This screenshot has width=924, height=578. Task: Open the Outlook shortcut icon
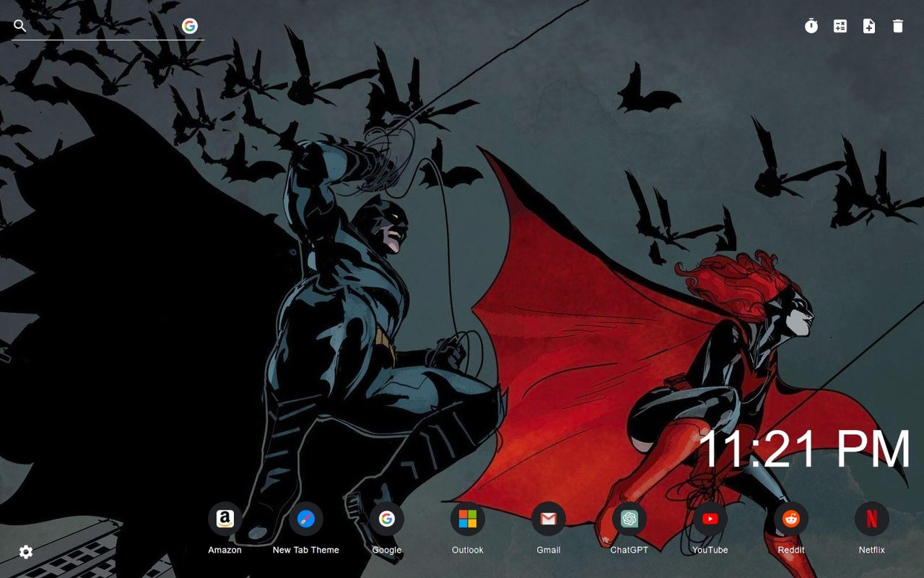tap(468, 519)
